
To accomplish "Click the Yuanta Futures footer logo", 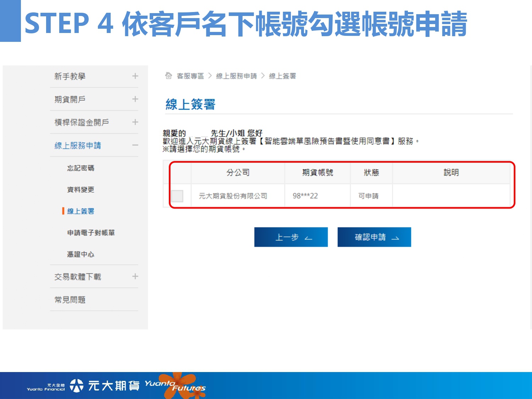I will (175, 386).
